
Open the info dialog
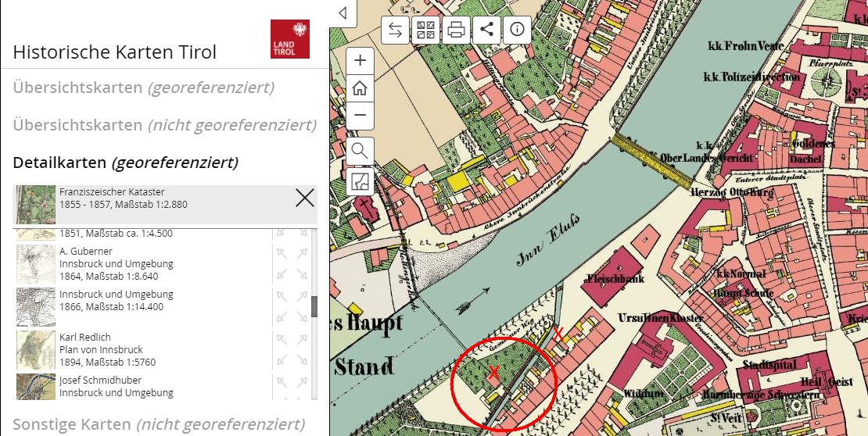[517, 30]
